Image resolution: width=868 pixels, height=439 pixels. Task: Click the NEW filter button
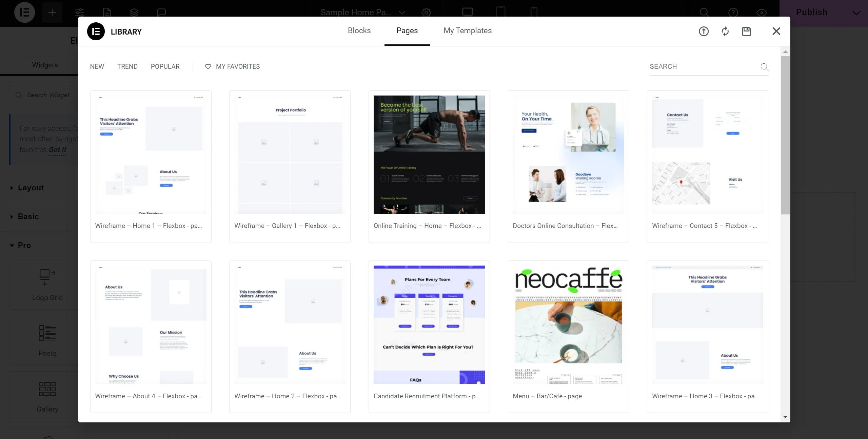point(97,67)
